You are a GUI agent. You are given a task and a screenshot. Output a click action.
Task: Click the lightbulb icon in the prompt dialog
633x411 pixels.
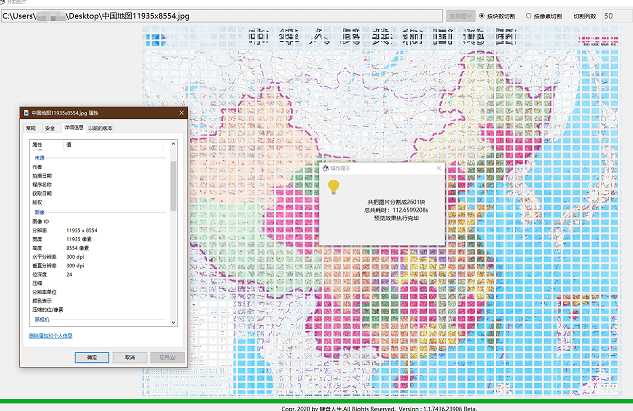[x=333, y=187]
